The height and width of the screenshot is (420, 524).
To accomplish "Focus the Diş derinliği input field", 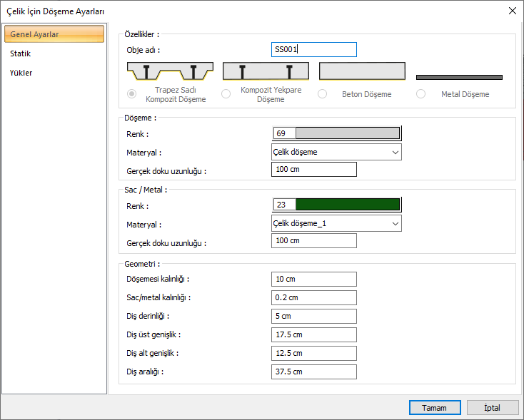I will click(314, 316).
